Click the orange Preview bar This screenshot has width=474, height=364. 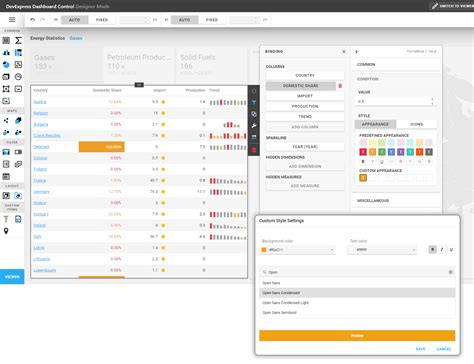pyautogui.click(x=357, y=336)
